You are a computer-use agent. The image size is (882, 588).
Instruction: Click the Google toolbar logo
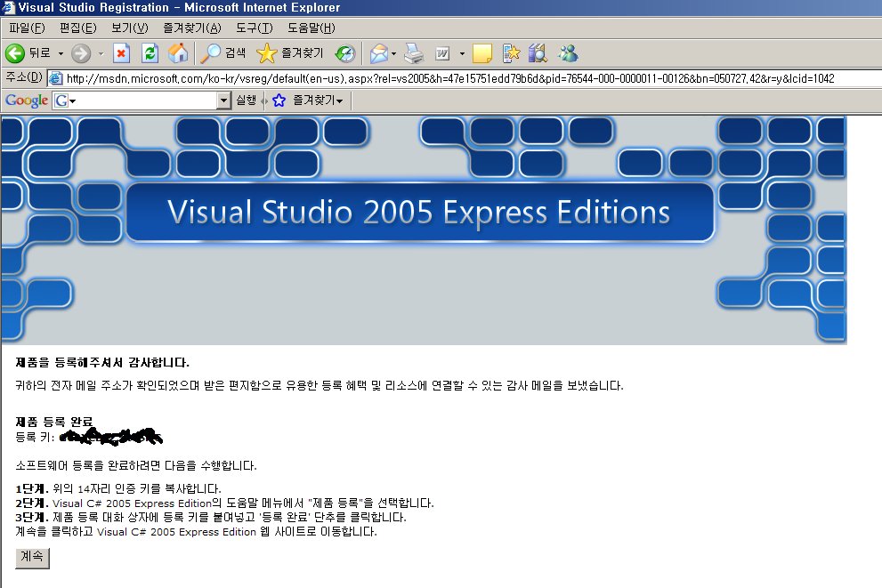click(x=27, y=101)
